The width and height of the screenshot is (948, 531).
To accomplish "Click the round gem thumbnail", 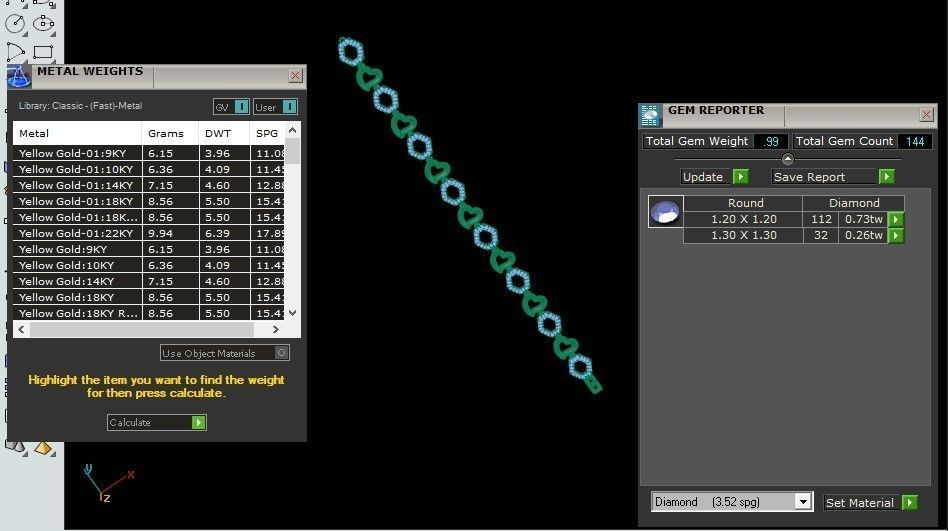I will [x=665, y=212].
